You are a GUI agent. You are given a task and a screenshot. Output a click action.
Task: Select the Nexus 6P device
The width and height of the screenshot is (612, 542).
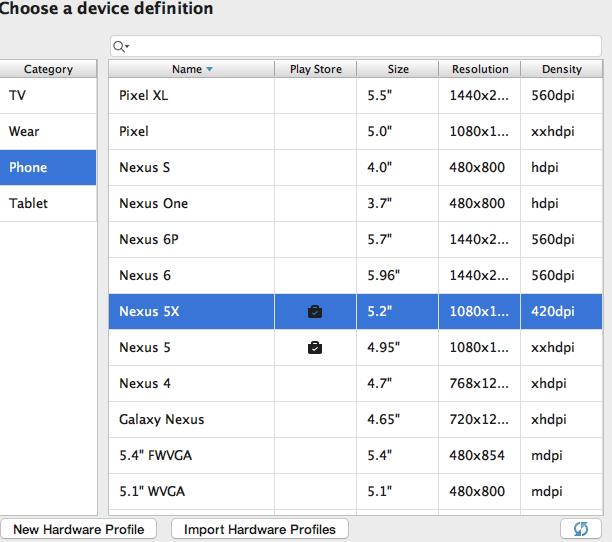(149, 239)
